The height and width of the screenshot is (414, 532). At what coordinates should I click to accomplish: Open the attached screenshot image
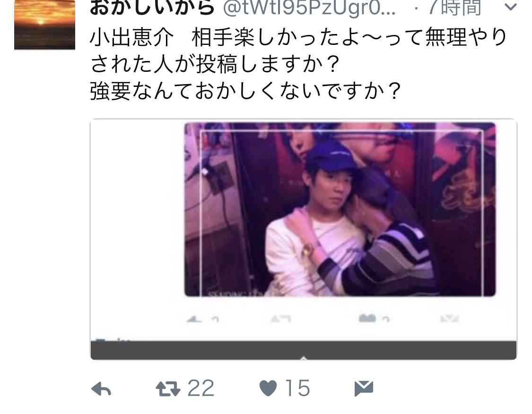(x=303, y=239)
